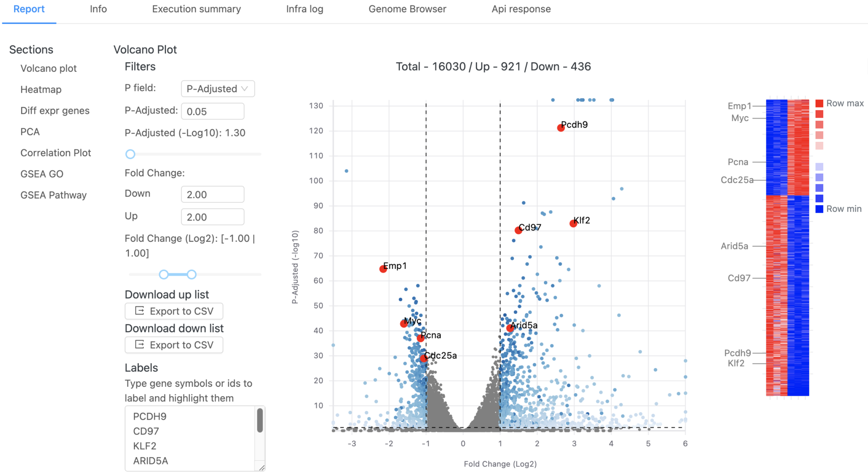Go to GSEA Pathway section
Viewport: 868px width, 473px height.
(x=53, y=195)
